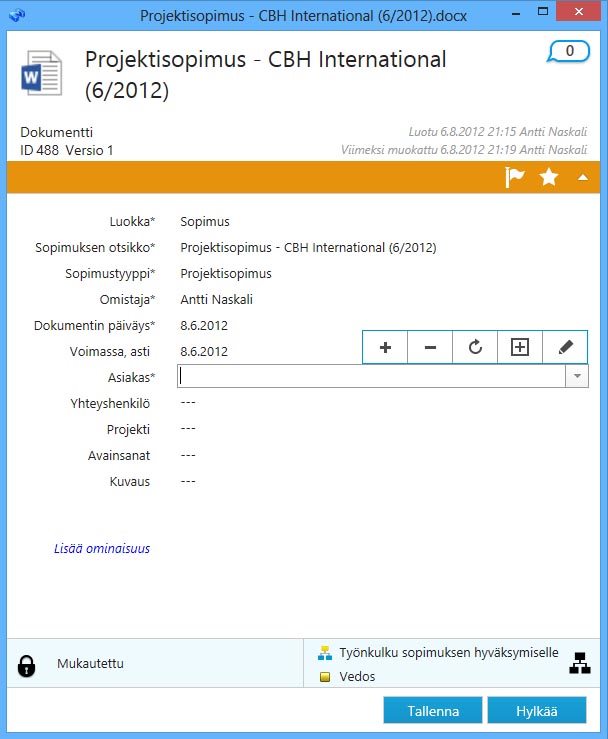Click the remove value minus icon
608x739 pixels.
pyautogui.click(x=430, y=347)
